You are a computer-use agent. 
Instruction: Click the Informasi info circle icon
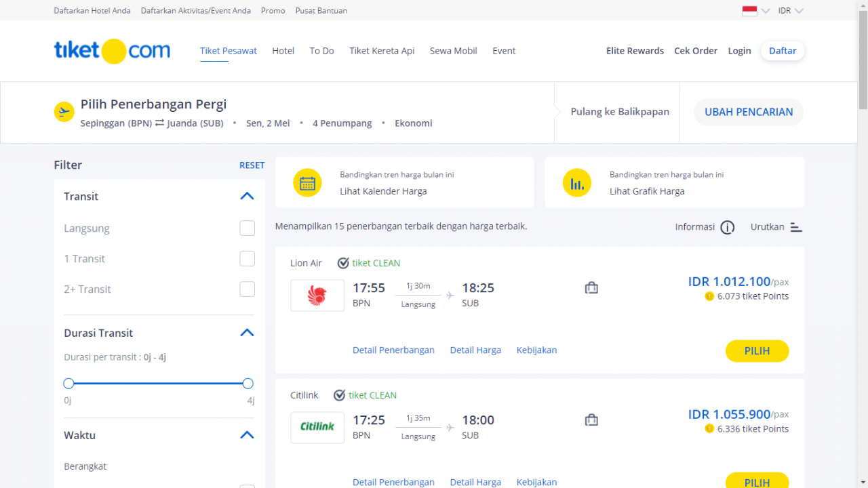point(728,227)
